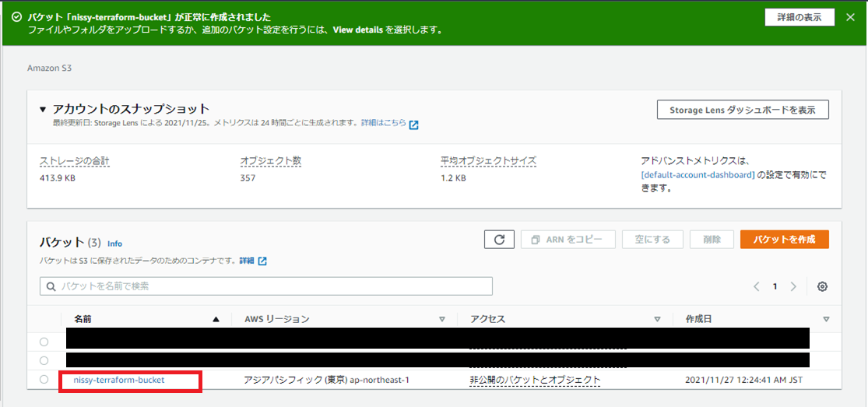
Task: Open the 詳細はこちら link
Action: click(384, 122)
